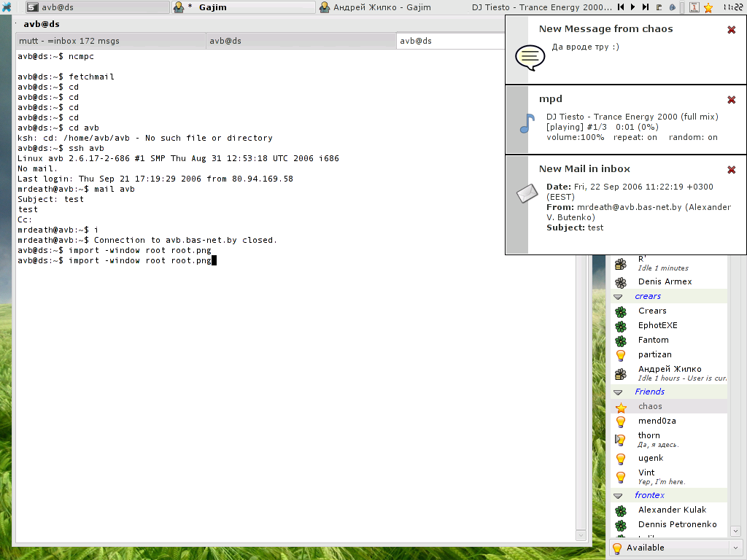Viewport: 747px width, 560px height.
Task: Close the mpd notification popup
Action: (x=731, y=100)
